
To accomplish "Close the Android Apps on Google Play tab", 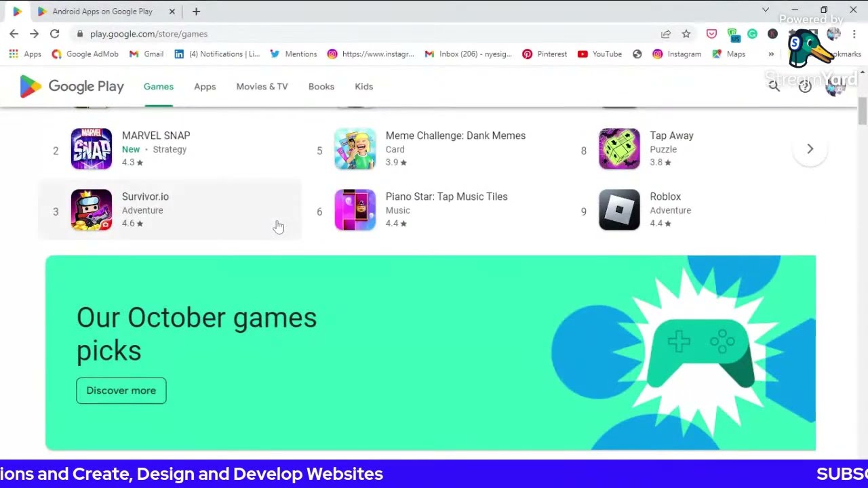I will [172, 12].
